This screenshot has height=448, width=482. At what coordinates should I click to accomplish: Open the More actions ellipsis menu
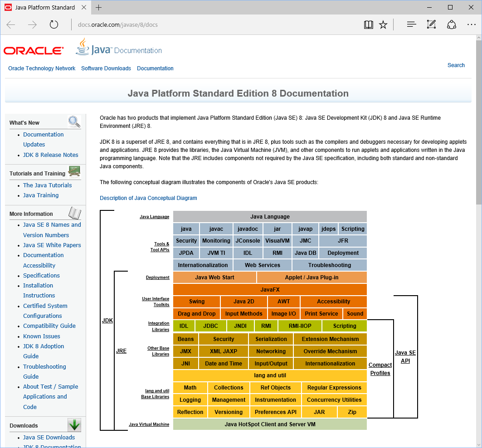click(x=471, y=24)
